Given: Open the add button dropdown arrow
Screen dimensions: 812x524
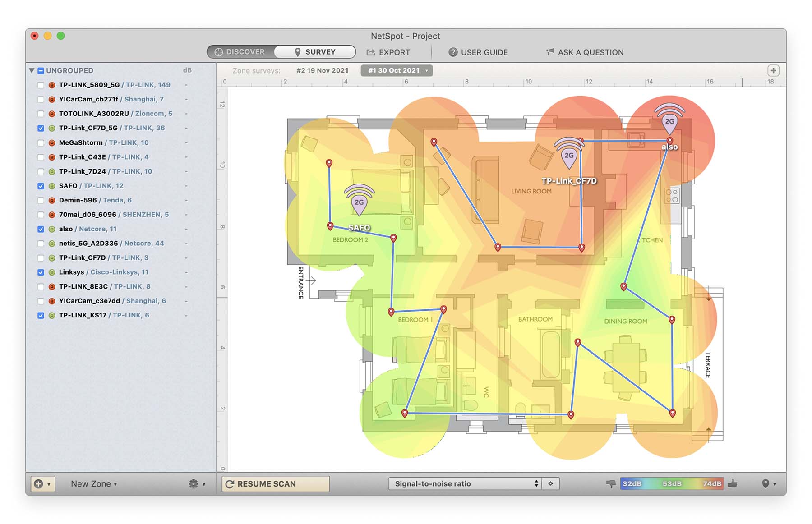Looking at the screenshot, I should [x=49, y=484].
